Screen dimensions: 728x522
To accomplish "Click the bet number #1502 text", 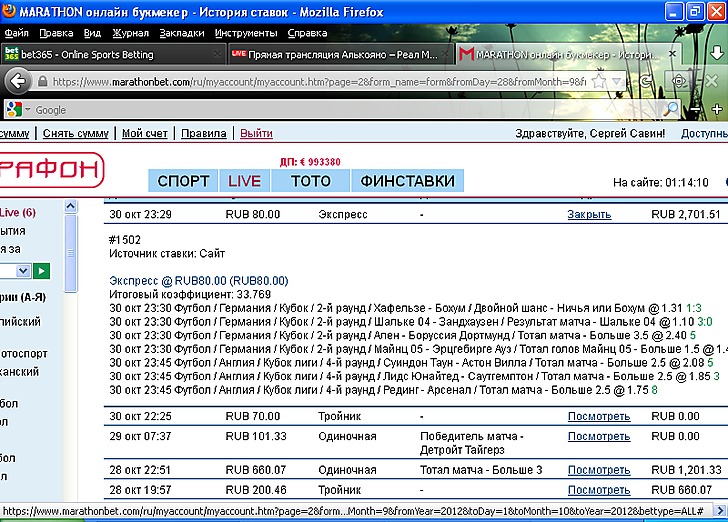I will (125, 240).
